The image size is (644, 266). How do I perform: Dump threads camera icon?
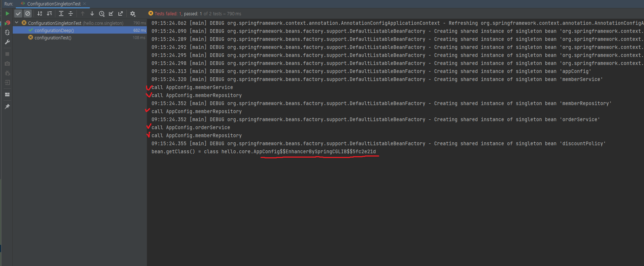tap(7, 63)
